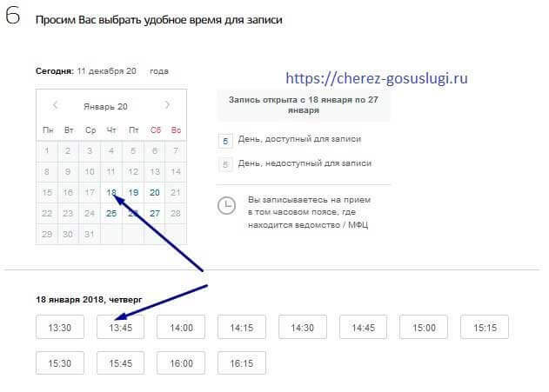
Task: Click the unavailable date 24 in calendar
Action: coord(90,213)
